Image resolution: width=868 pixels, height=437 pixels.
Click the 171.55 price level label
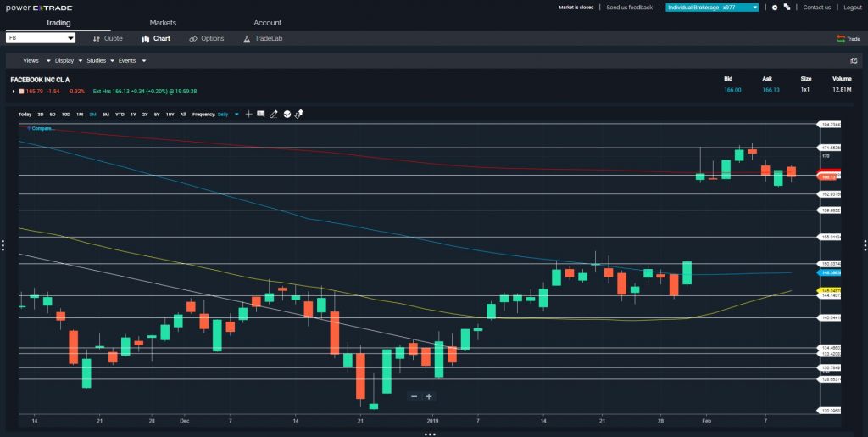(x=829, y=148)
